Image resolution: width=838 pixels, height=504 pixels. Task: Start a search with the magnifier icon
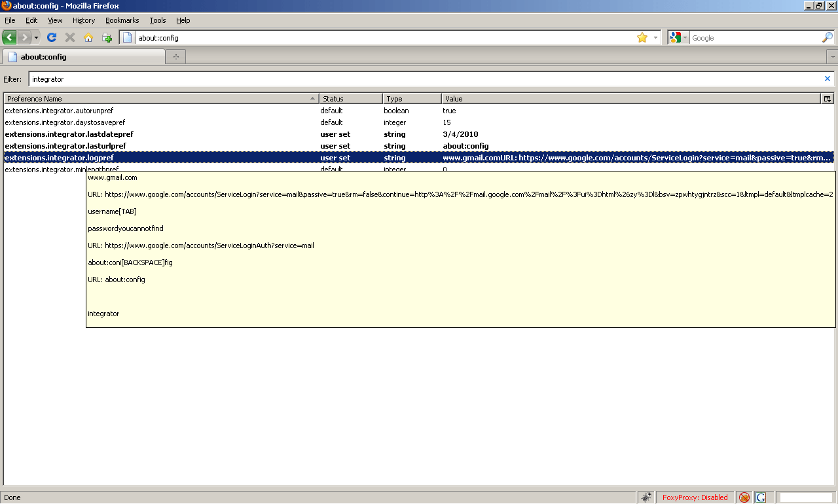[827, 37]
